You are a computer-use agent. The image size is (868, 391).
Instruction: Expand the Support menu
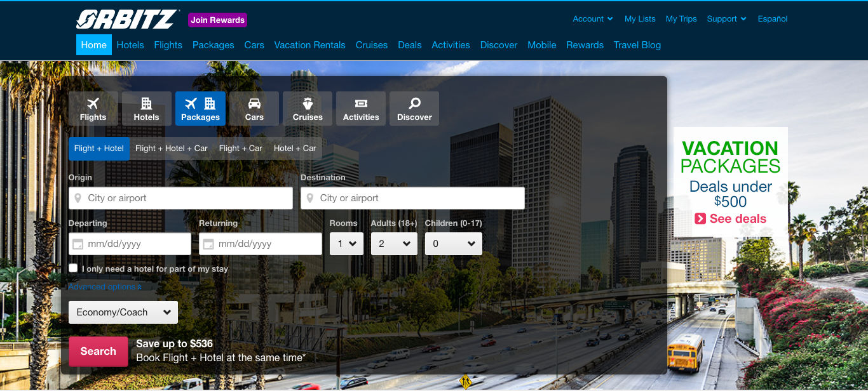pos(726,19)
